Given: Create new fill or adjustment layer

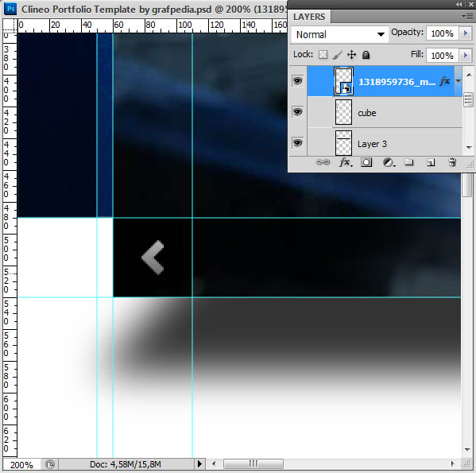Looking at the screenshot, I should (389, 163).
